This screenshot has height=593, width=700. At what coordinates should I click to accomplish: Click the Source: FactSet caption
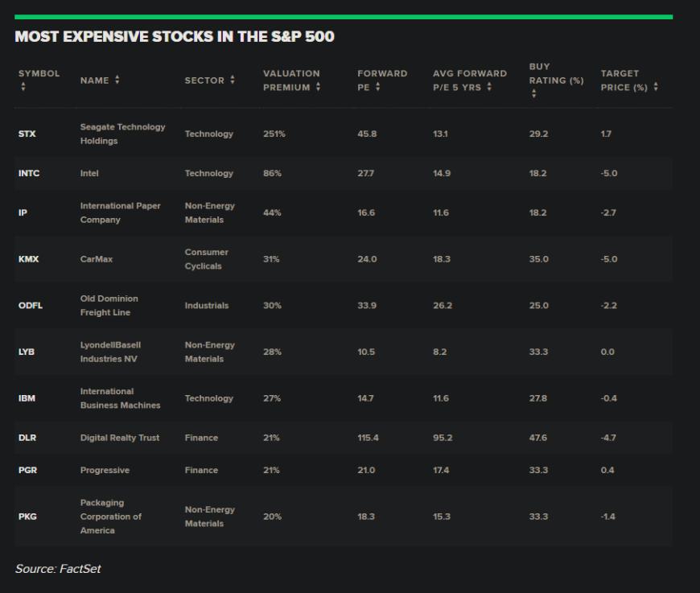(x=58, y=568)
